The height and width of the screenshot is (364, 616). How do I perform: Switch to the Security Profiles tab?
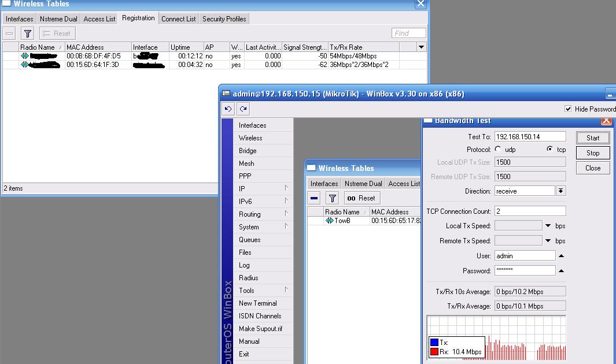pos(224,19)
